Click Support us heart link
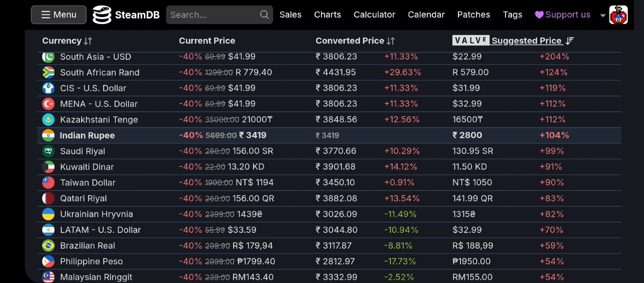 tap(563, 15)
